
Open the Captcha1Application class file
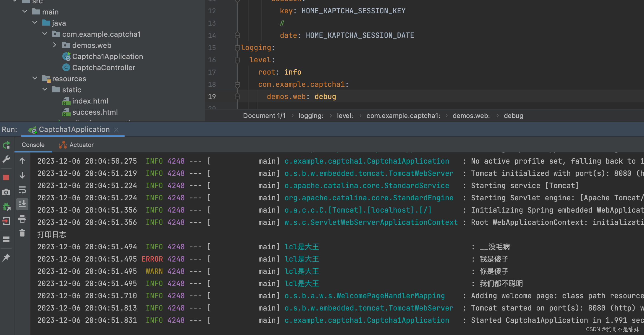107,56
